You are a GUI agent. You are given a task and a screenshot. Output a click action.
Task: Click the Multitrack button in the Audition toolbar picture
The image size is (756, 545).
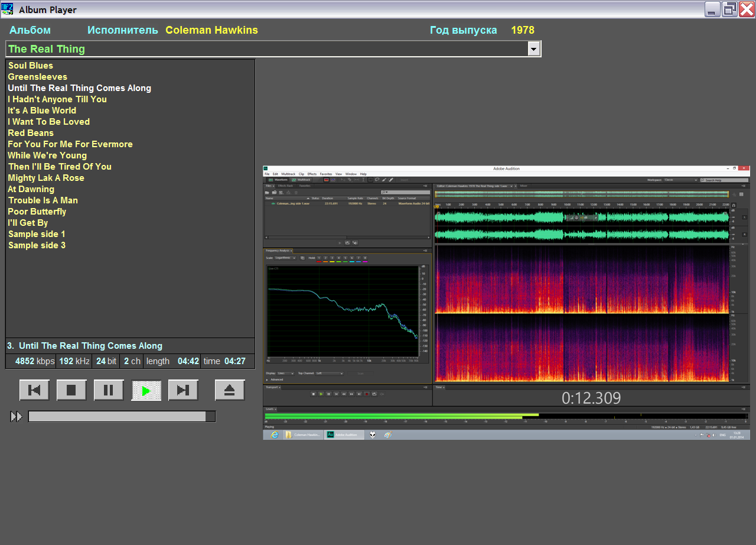click(x=301, y=180)
